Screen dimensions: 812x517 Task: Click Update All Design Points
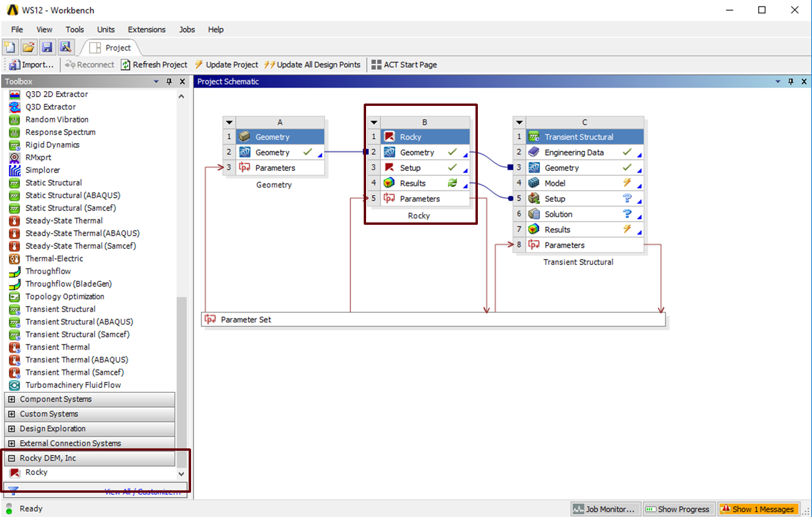pos(312,64)
